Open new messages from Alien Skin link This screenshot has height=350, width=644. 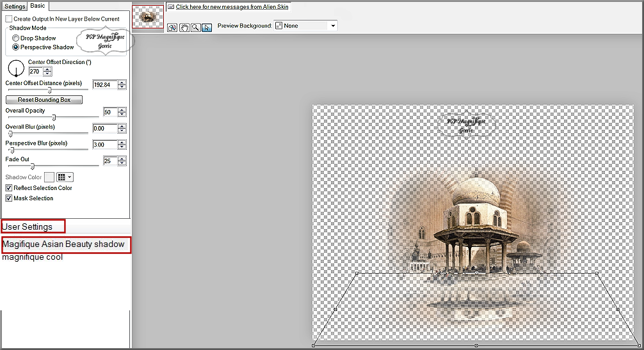pyautogui.click(x=232, y=7)
